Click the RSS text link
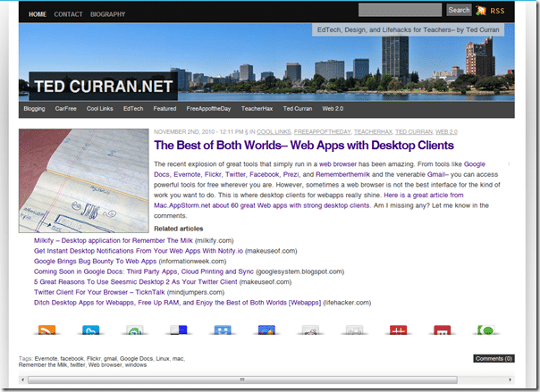Screen dimensions: 540x392 pos(497,11)
